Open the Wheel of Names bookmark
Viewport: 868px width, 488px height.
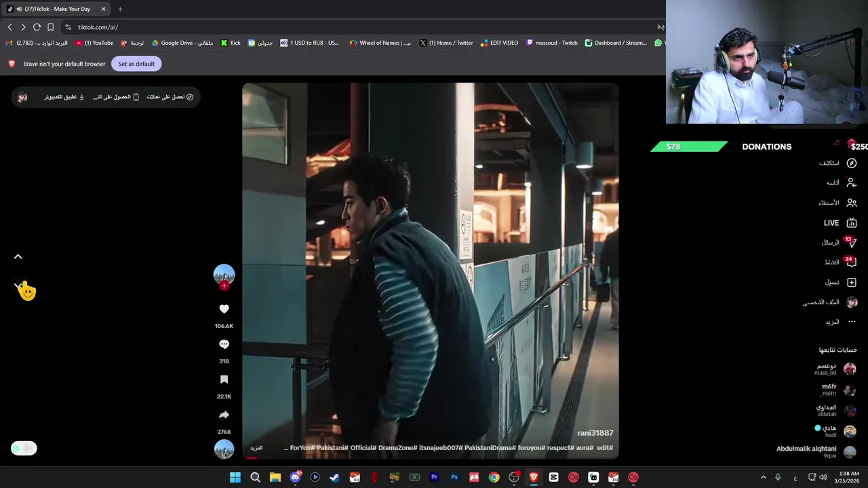tap(380, 43)
